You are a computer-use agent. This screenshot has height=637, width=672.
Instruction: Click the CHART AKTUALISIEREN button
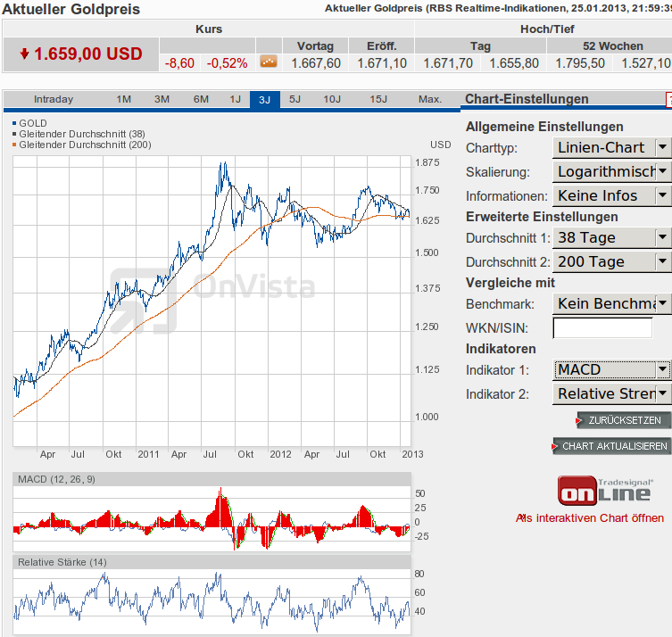click(612, 446)
